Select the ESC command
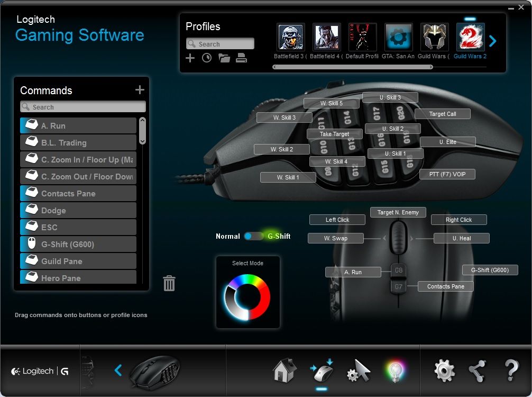 [x=78, y=227]
